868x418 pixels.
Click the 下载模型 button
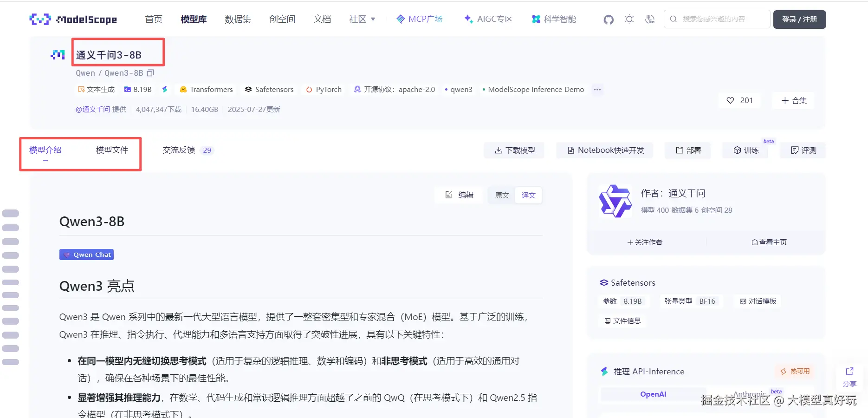tap(514, 150)
